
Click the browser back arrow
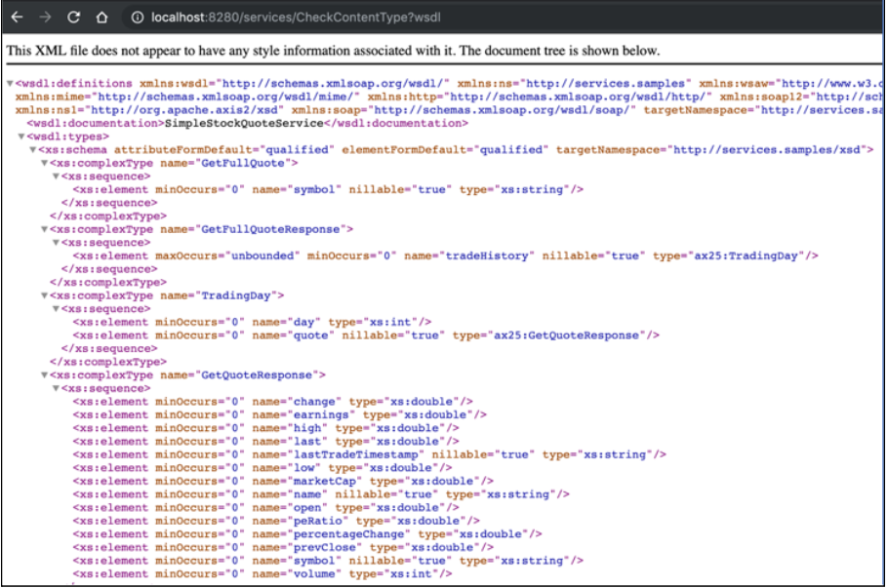[x=17, y=18]
